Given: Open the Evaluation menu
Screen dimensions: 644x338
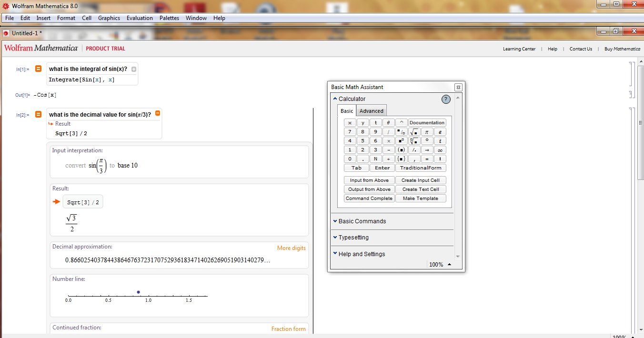Looking at the screenshot, I should 140,18.
